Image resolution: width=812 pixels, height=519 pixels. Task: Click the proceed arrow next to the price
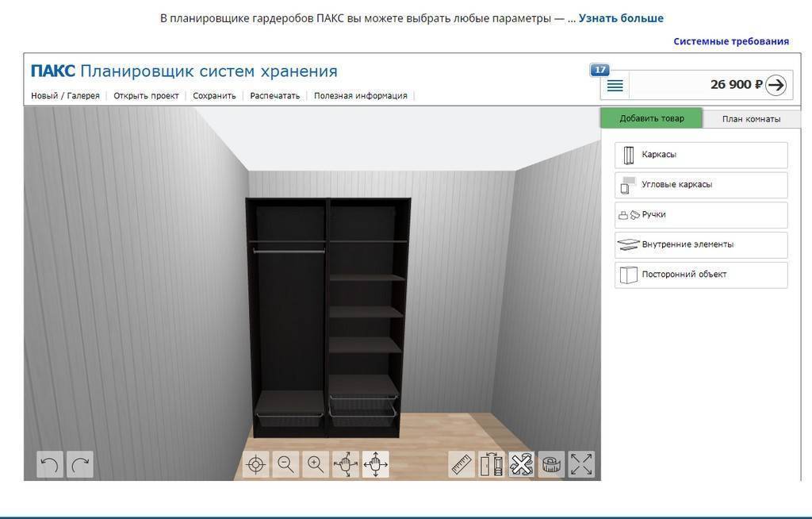pyautogui.click(x=776, y=85)
